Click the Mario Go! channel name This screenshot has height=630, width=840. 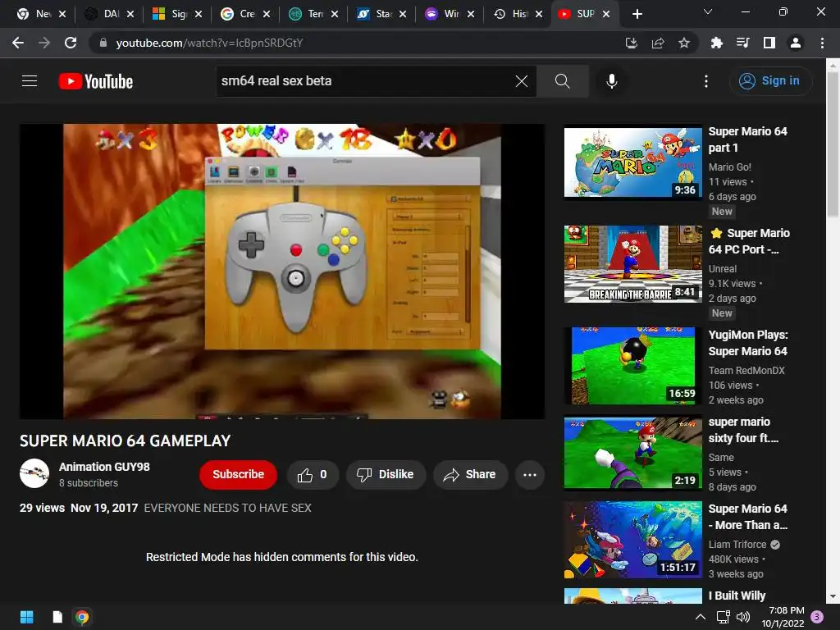(x=729, y=167)
